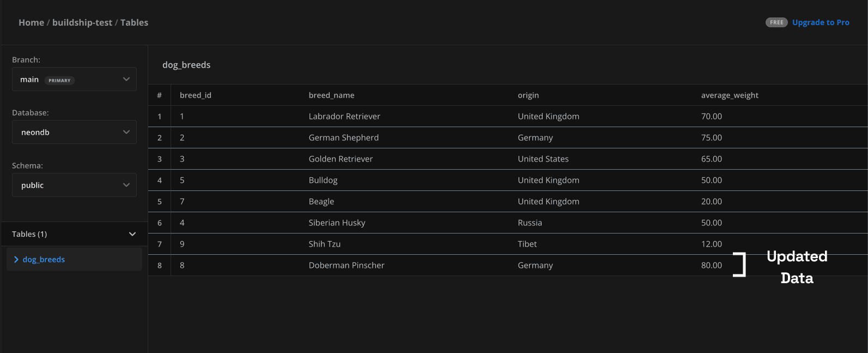Collapse the Tables (1) section chevron
This screenshot has width=868, height=353.
point(132,234)
